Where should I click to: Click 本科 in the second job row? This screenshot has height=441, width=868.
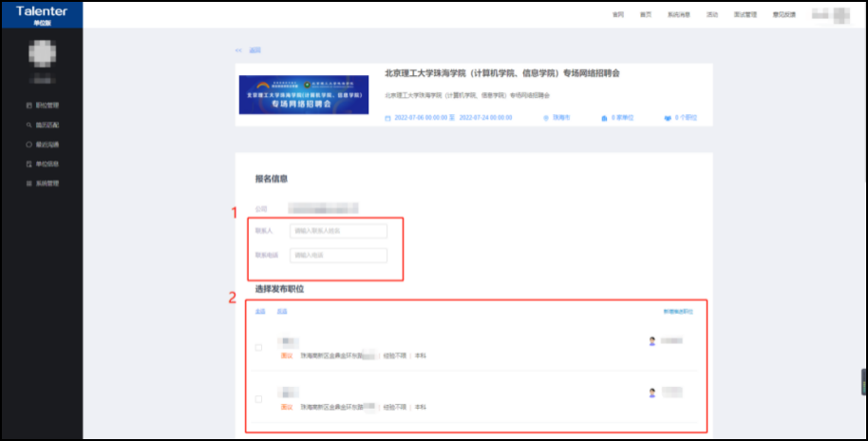421,408
